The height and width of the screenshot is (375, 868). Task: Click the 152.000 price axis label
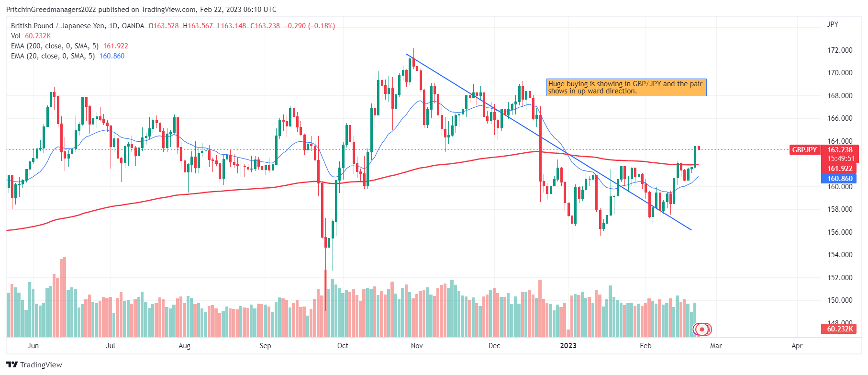tap(840, 278)
